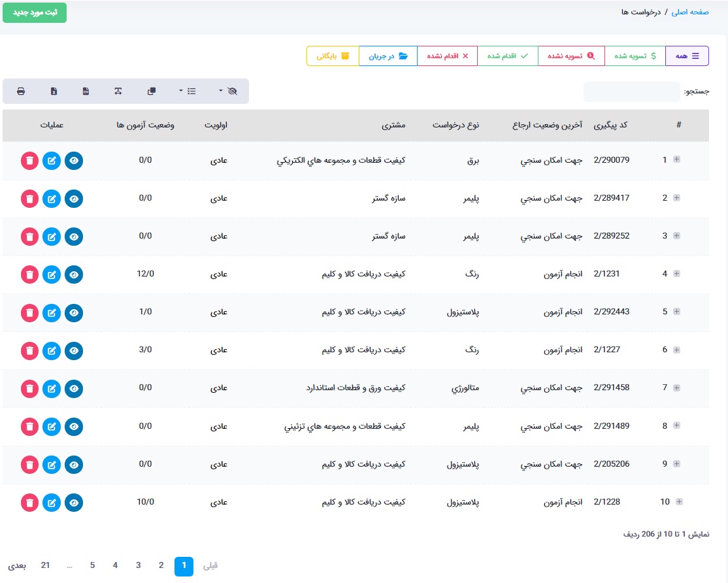This screenshot has width=728, height=583.
Task: Click current page 1 button
Action: pyautogui.click(x=184, y=566)
